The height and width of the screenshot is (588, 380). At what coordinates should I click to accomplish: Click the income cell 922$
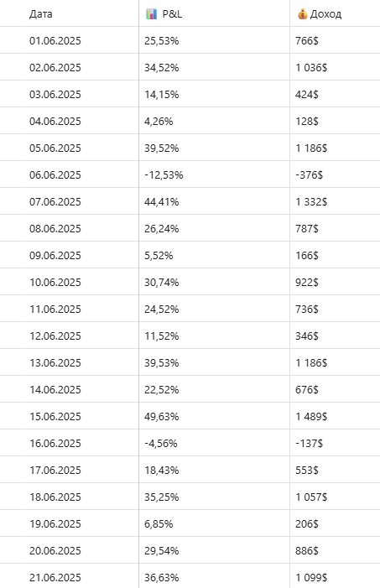[307, 283]
